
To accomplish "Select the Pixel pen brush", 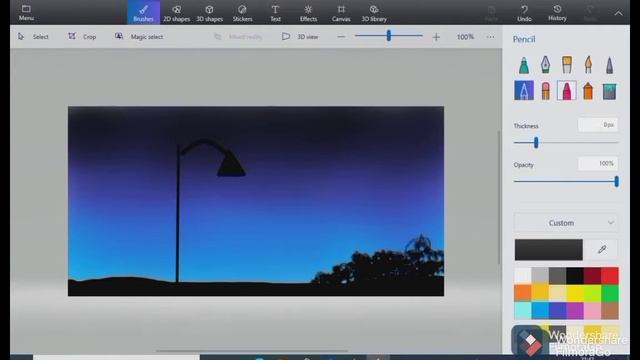I will coord(609,64).
